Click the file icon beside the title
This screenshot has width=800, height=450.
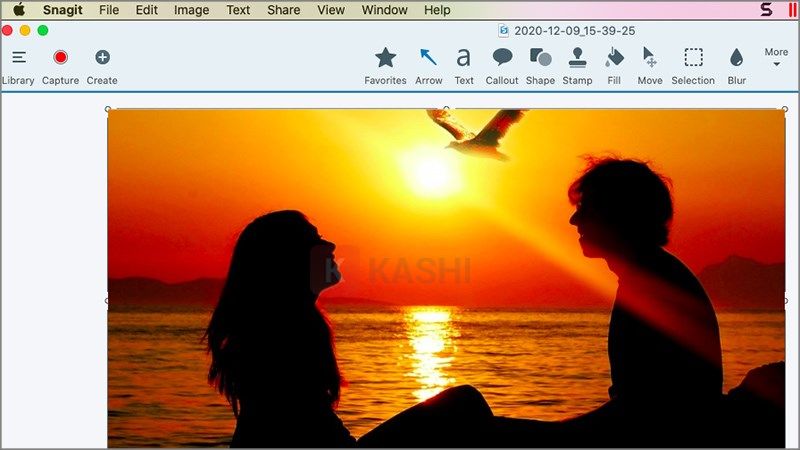pyautogui.click(x=504, y=31)
